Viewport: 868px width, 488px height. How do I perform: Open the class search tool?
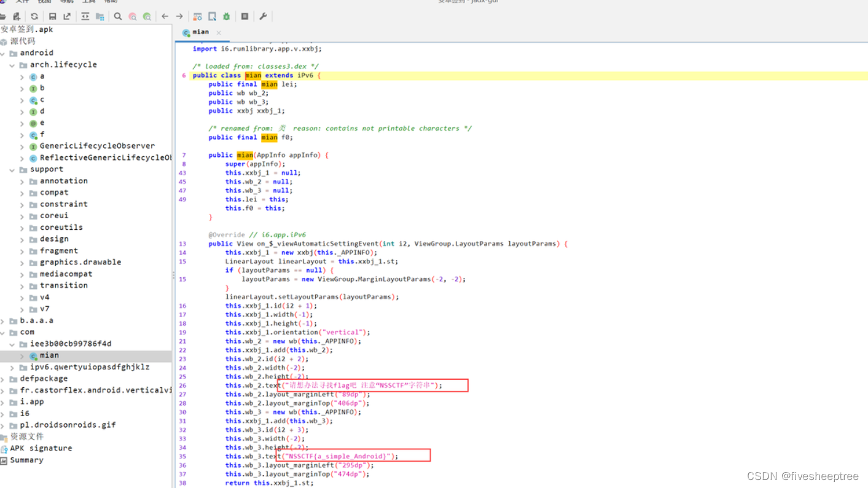click(x=133, y=17)
